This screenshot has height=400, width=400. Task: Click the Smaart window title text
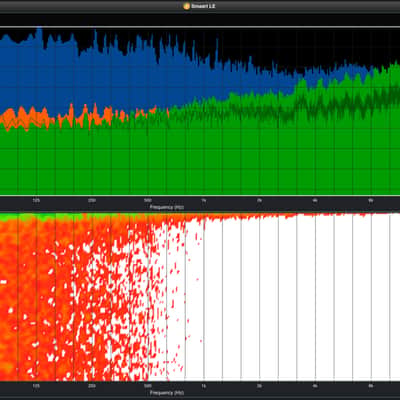[x=203, y=6]
